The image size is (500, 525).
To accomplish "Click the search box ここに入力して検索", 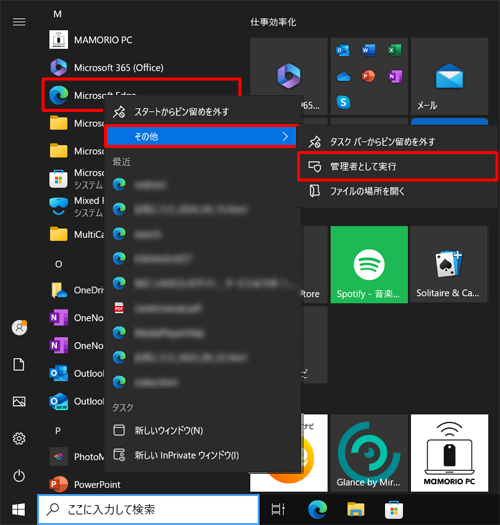I will (x=148, y=510).
